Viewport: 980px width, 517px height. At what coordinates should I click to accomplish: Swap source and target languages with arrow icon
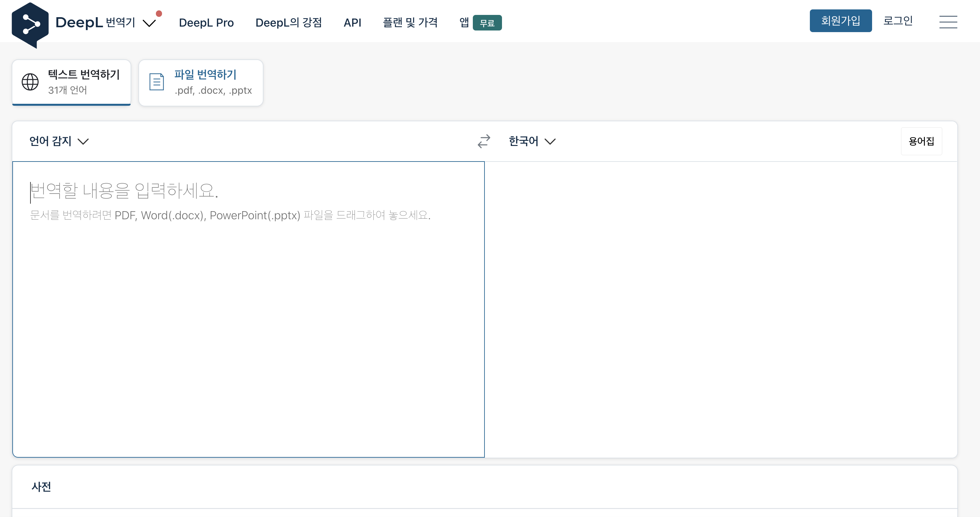[483, 141]
